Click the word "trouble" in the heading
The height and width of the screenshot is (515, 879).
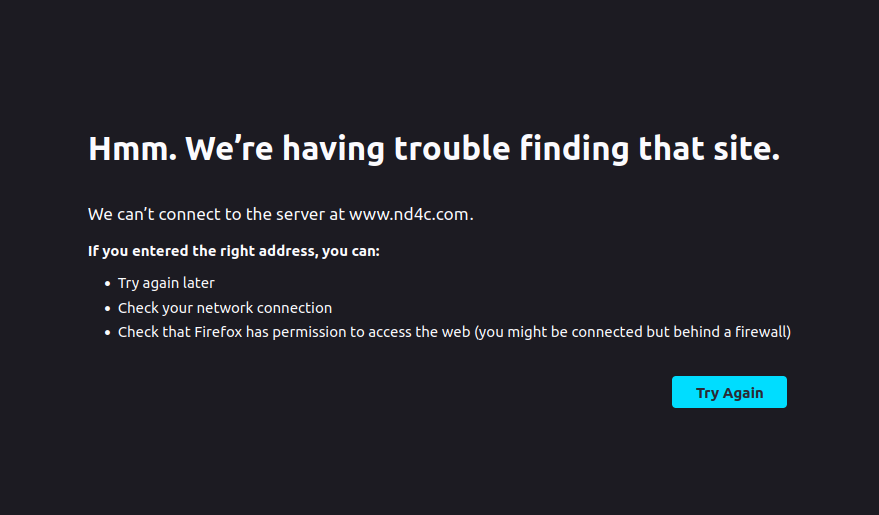[452, 149]
